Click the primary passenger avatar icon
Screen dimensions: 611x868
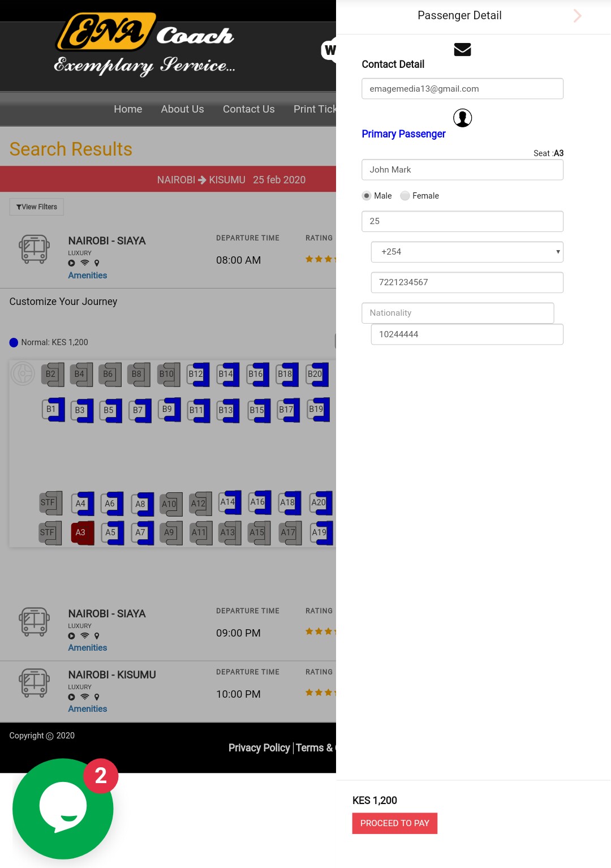[462, 118]
